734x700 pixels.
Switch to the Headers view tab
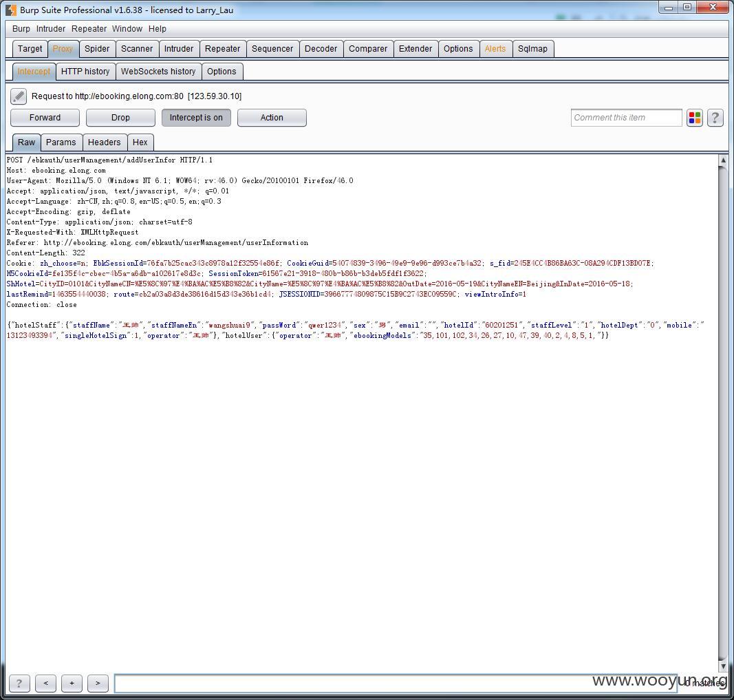coord(104,142)
